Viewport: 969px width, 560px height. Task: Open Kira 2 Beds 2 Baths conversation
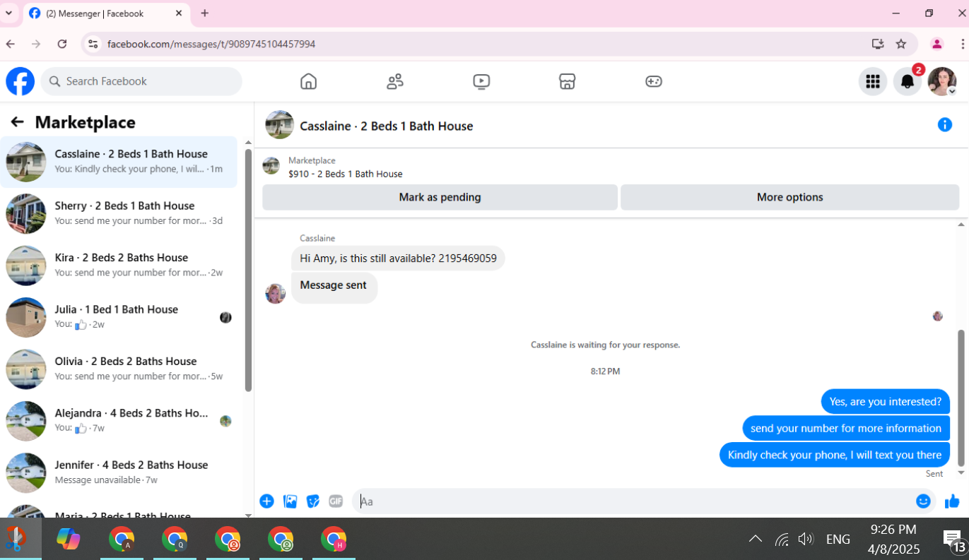119,265
